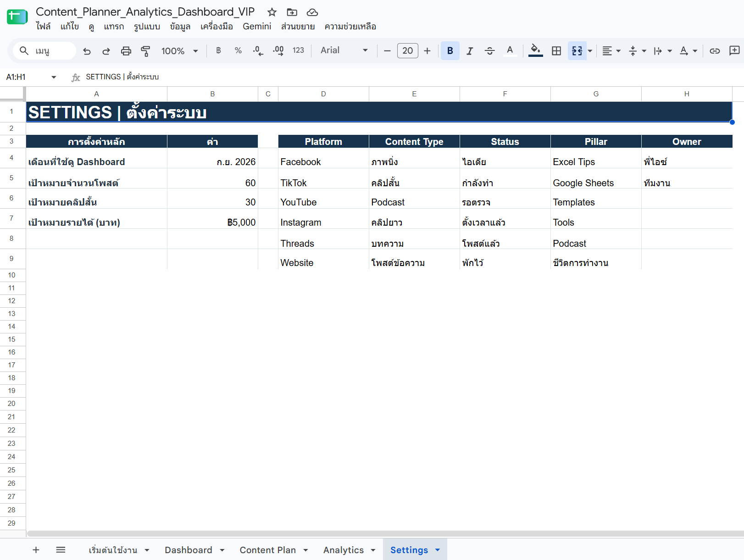
Task: Toggle merge cells button
Action: (x=577, y=51)
